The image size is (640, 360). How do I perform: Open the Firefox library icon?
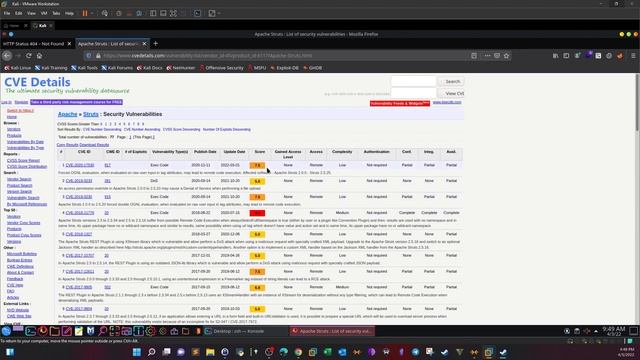click(x=556, y=56)
